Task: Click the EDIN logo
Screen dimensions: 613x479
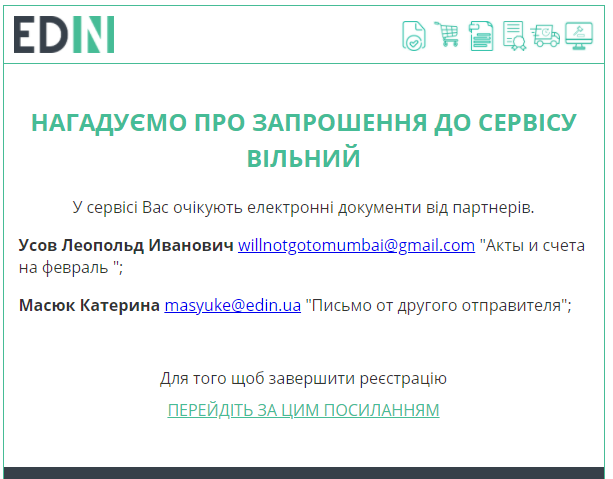Action: (x=64, y=34)
